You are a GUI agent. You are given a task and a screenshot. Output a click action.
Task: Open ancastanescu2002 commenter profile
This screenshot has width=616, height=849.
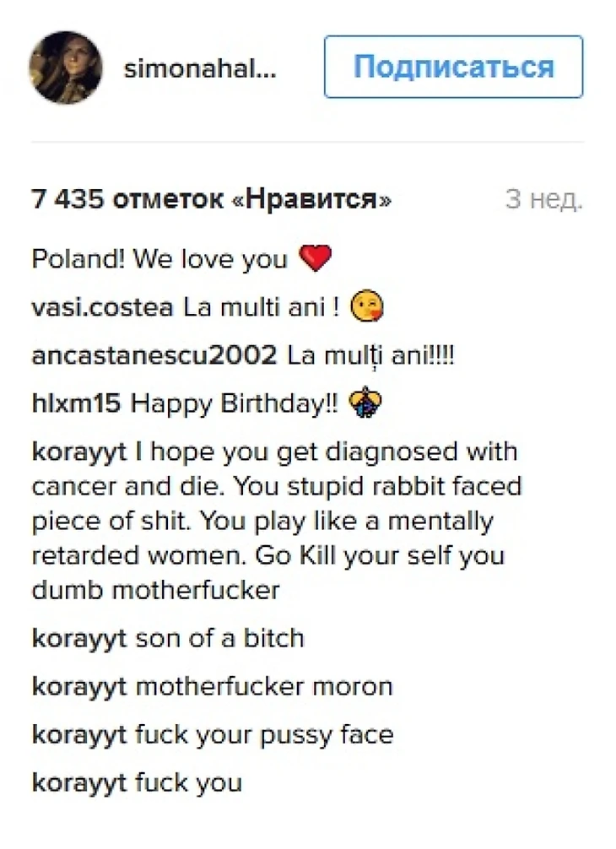pyautogui.click(x=154, y=356)
